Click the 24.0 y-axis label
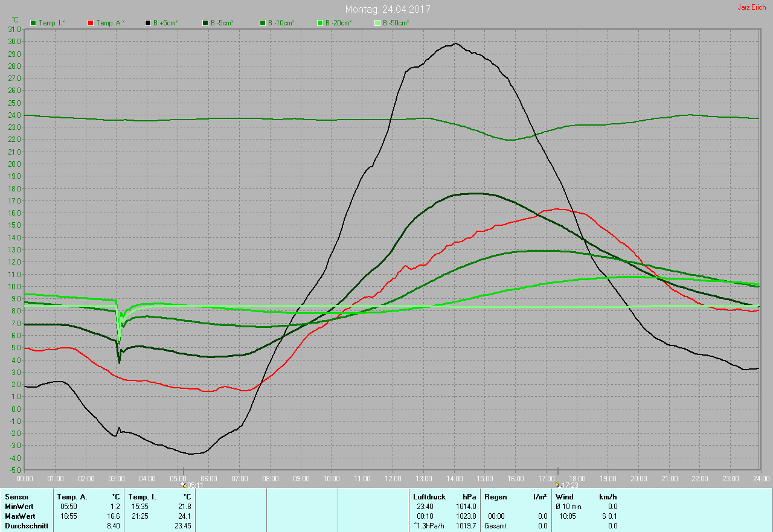 14,115
